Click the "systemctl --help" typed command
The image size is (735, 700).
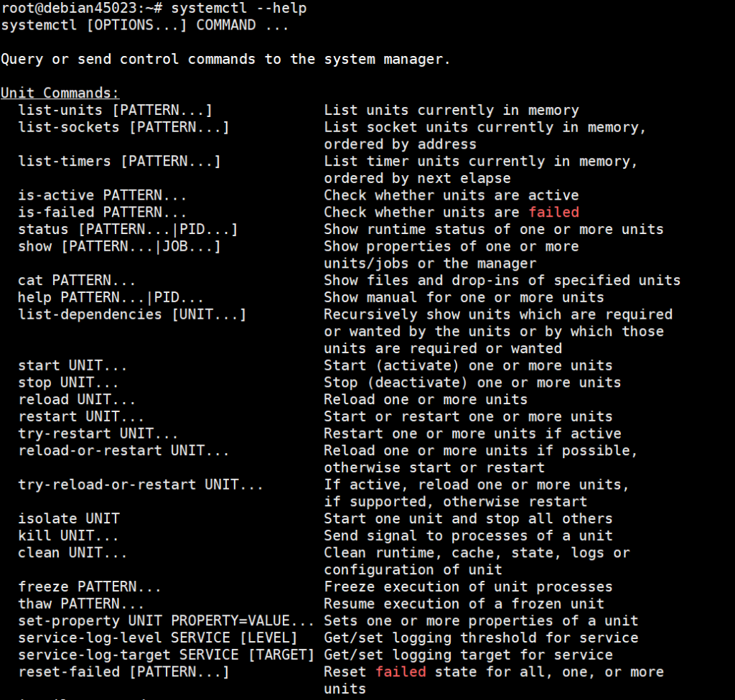point(238,8)
